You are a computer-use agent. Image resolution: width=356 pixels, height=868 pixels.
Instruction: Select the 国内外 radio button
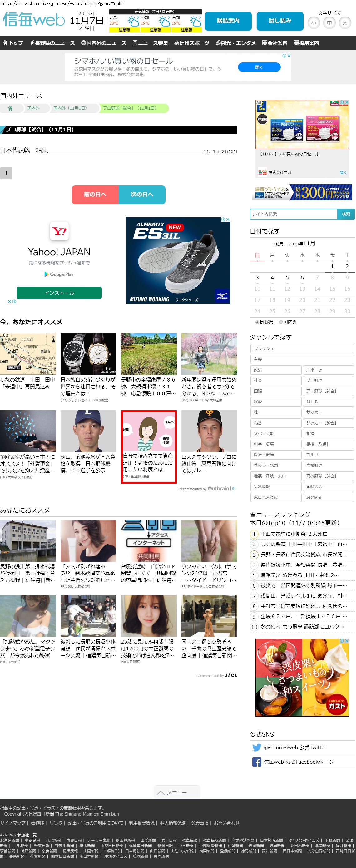click(x=281, y=323)
